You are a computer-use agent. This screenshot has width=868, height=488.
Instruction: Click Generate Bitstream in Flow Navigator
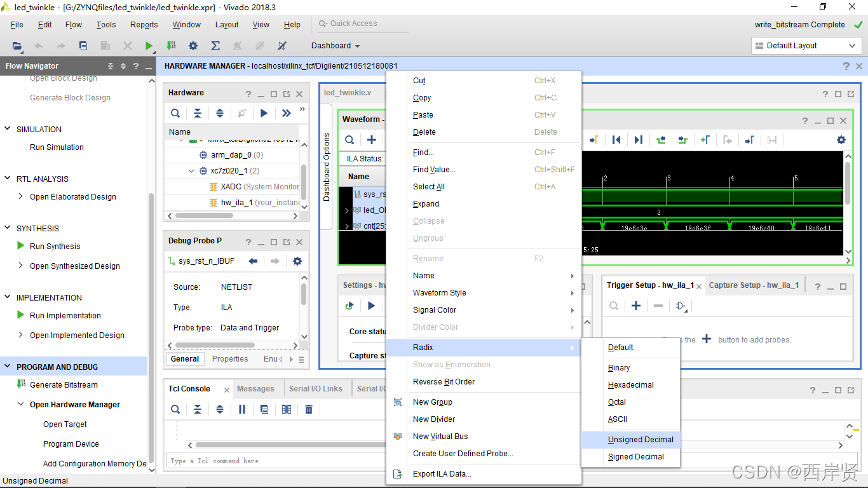coord(64,385)
